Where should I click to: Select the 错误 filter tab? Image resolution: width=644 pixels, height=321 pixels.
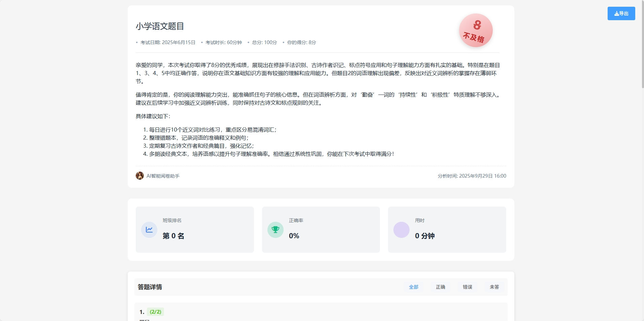468,287
